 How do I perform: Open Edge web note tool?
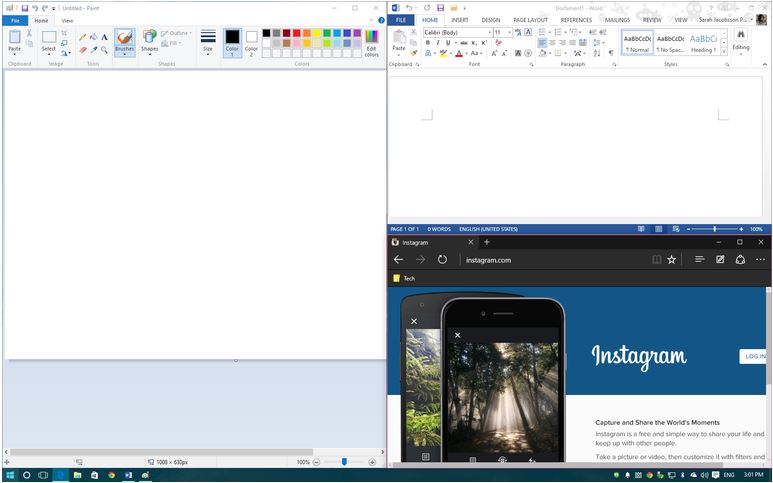pyautogui.click(x=720, y=260)
